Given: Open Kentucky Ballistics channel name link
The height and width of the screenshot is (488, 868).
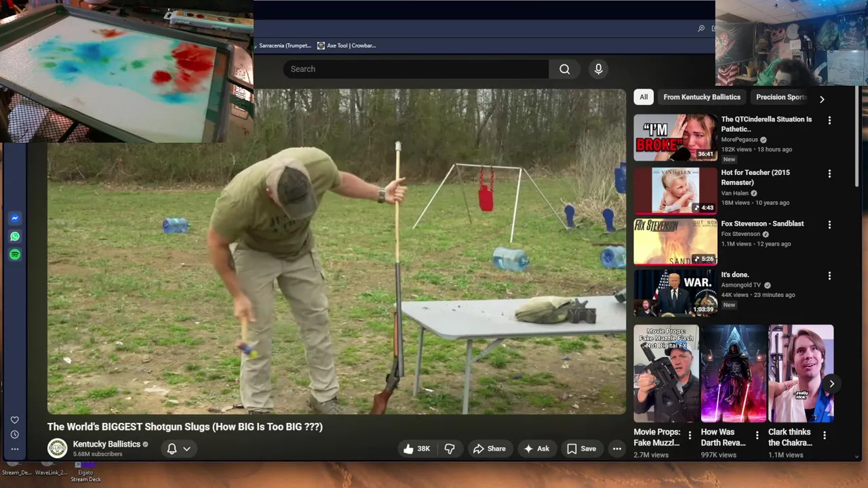Looking at the screenshot, I should click(x=106, y=444).
